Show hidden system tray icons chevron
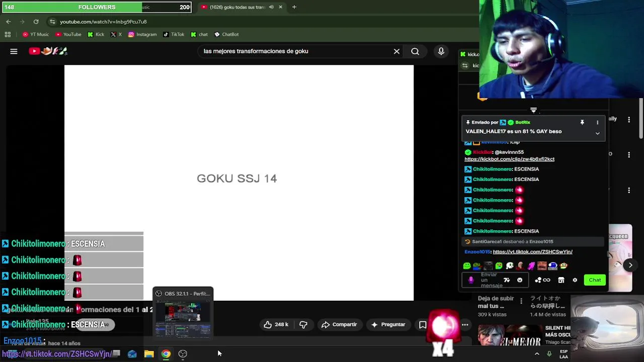This screenshot has height=362, width=644. click(537, 354)
